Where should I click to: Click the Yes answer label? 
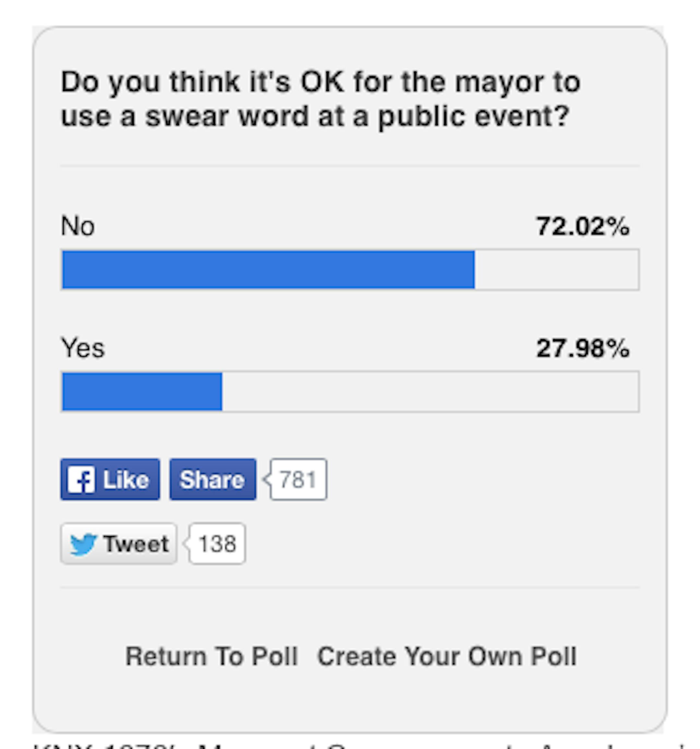(83, 348)
